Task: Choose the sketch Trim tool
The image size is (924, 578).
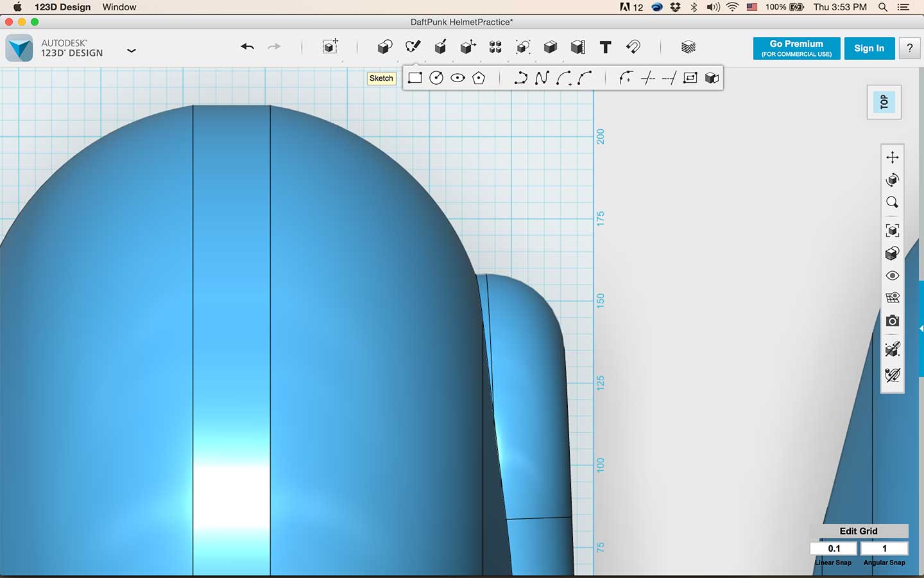Action: click(647, 78)
